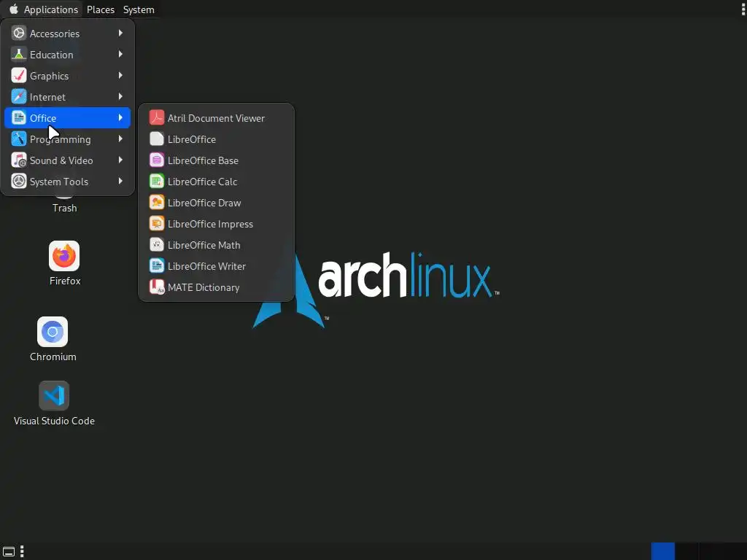Click the LibreOffice Base icon
Viewport: 747px width, 560px height.
157,160
